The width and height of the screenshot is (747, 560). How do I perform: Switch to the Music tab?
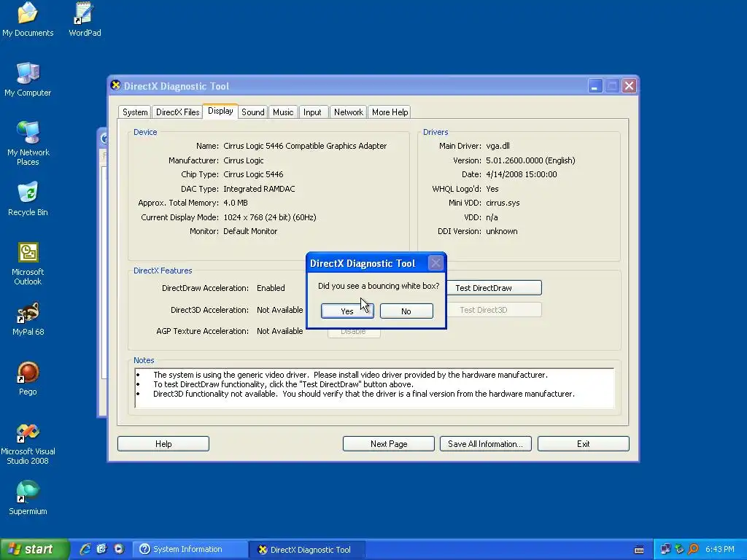[283, 112]
